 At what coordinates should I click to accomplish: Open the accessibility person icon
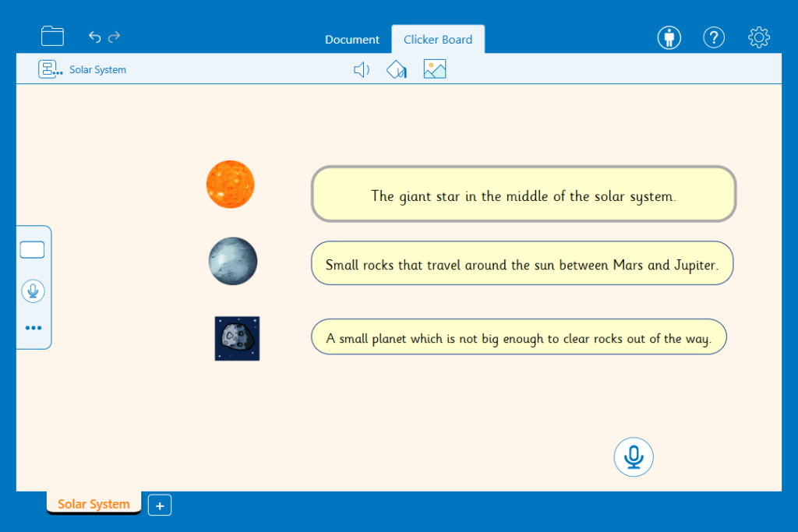click(x=669, y=37)
